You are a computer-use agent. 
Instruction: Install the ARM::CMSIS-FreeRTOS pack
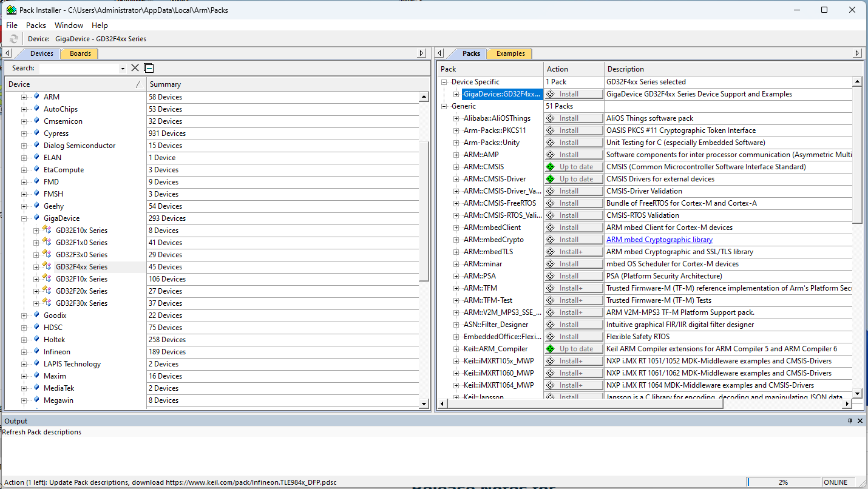574,203
